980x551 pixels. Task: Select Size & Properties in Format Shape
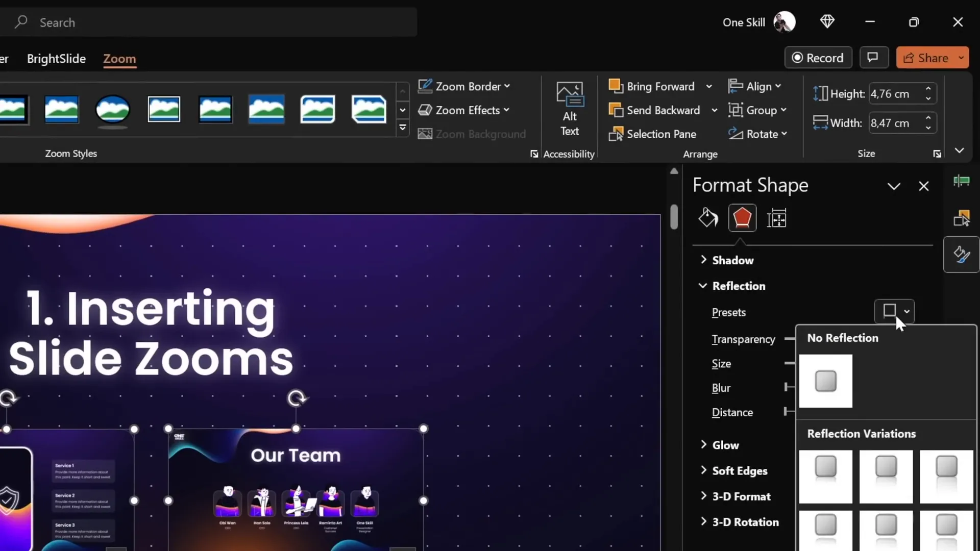tap(777, 218)
